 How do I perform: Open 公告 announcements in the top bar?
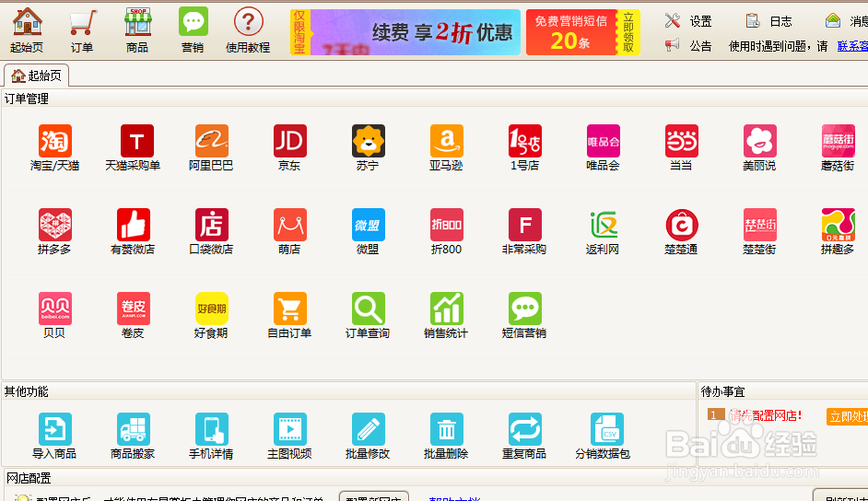tap(688, 46)
